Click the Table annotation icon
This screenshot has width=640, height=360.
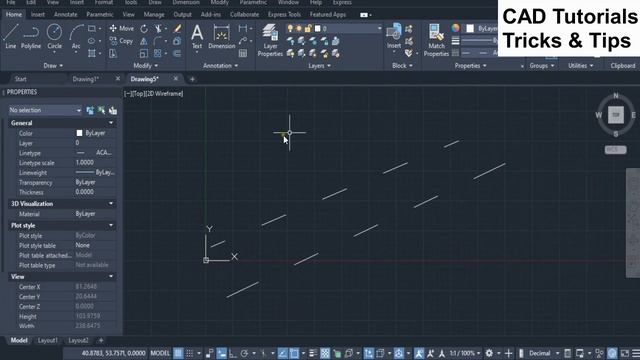pos(243,53)
